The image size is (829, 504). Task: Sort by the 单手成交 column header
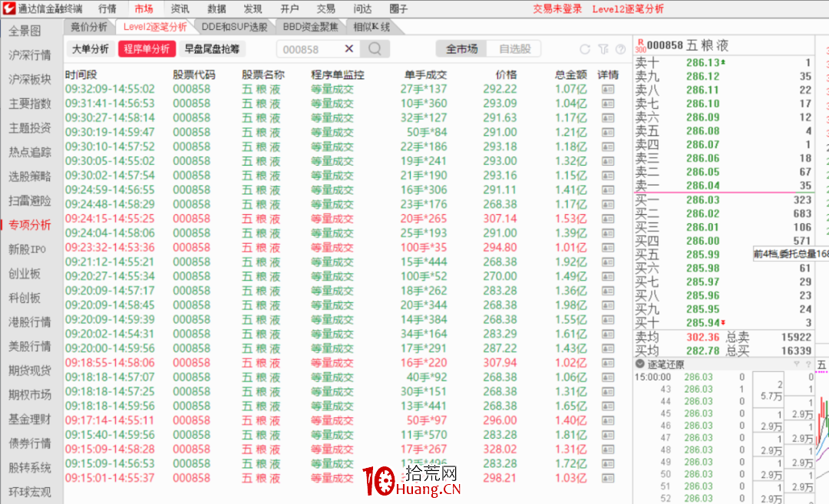pos(425,75)
